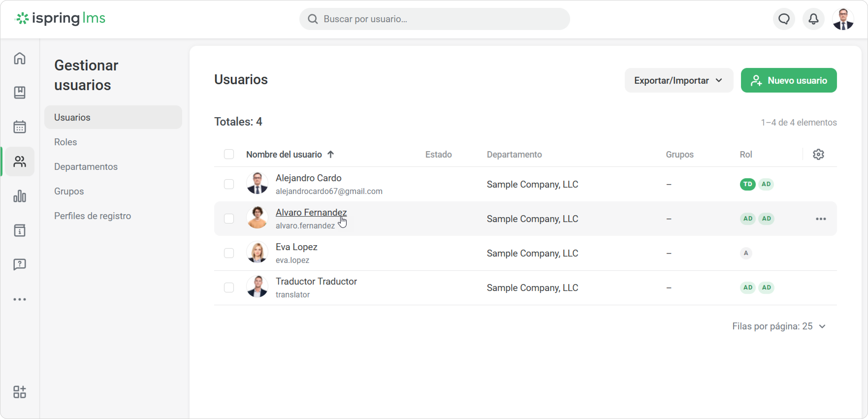Viewport: 868px width, 419px height.
Task: Open the Home icon in sidebar
Action: pyautogui.click(x=20, y=58)
